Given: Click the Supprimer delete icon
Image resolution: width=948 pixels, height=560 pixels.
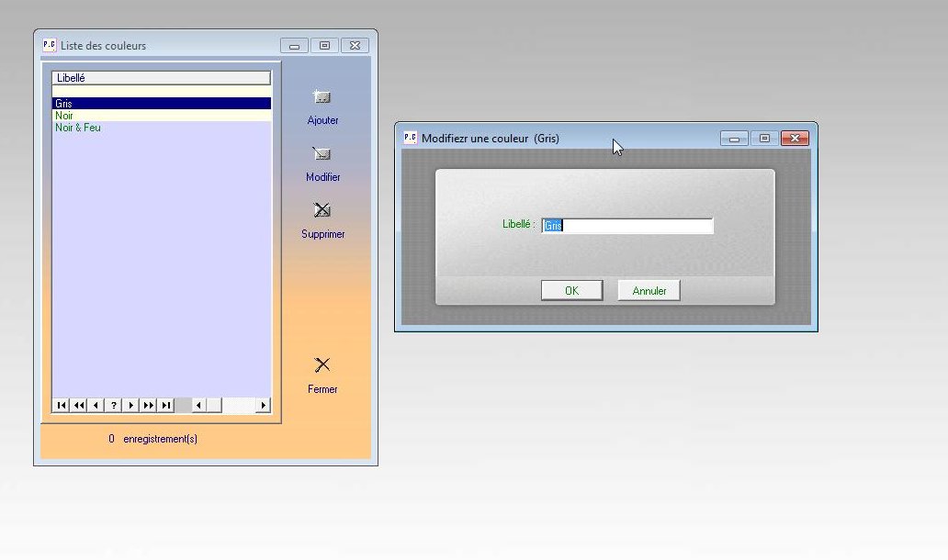Looking at the screenshot, I should click(x=322, y=211).
